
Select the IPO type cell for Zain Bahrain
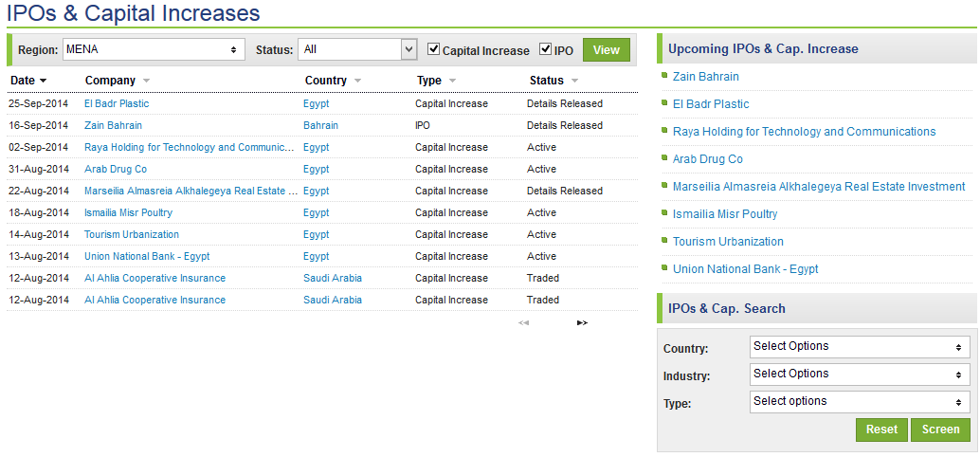click(423, 126)
